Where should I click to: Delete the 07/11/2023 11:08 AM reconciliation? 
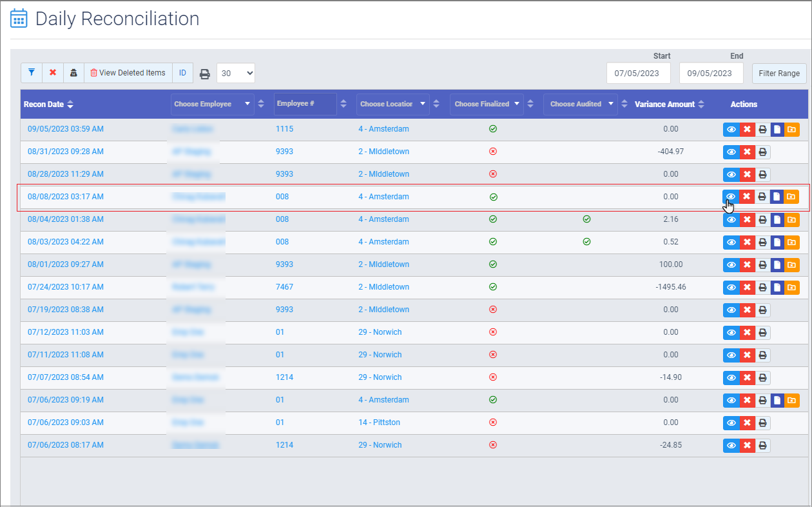click(747, 355)
